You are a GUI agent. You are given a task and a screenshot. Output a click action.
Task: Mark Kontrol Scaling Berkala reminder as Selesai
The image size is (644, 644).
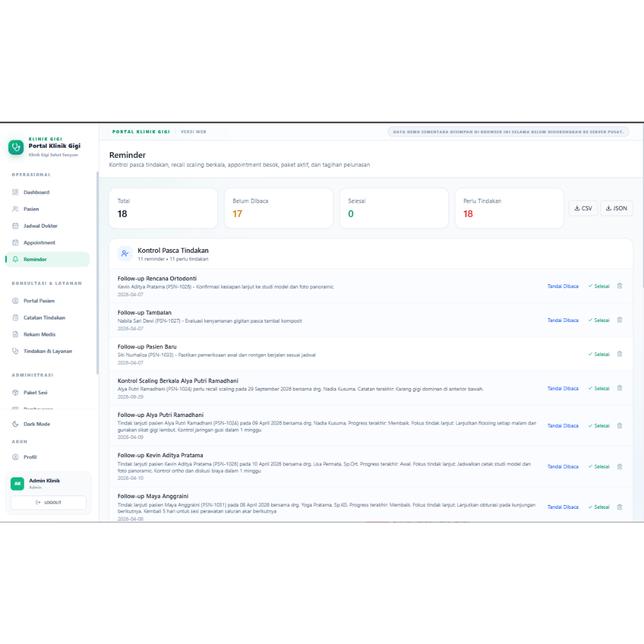599,389
